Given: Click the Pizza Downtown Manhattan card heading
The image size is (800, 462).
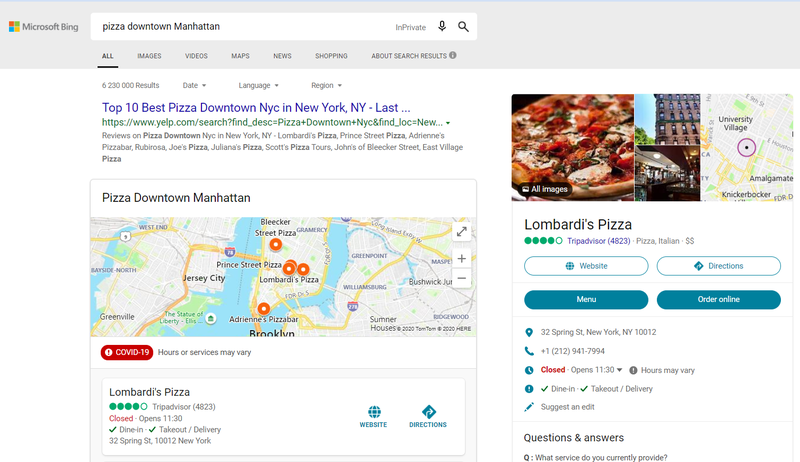Looking at the screenshot, I should click(176, 198).
